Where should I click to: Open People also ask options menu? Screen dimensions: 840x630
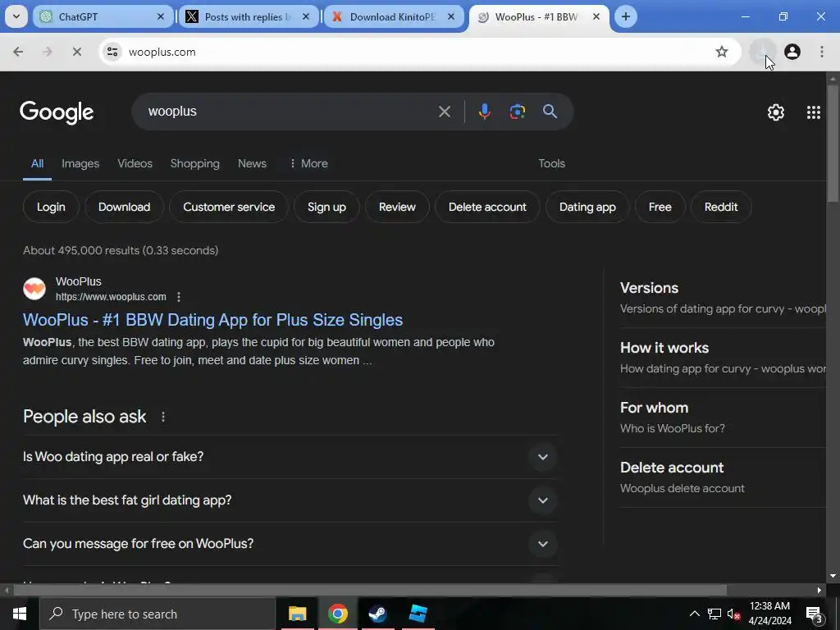coord(163,417)
